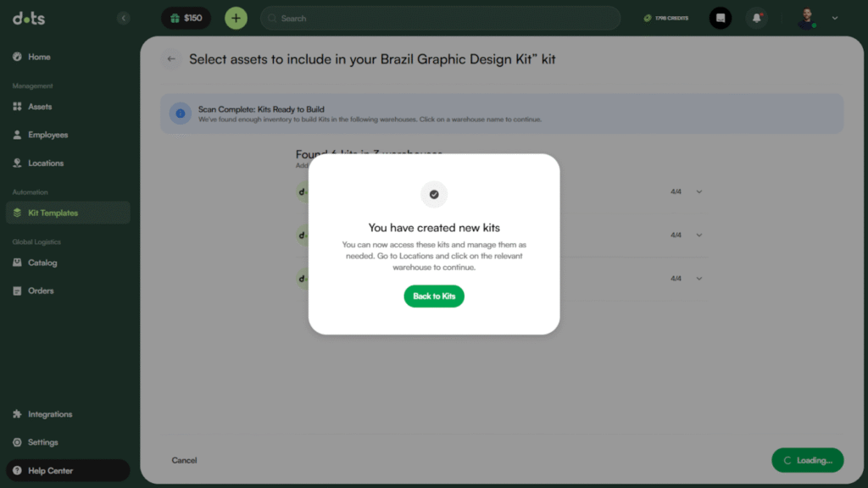
Task: Click the black square icon in header
Action: click(x=721, y=18)
